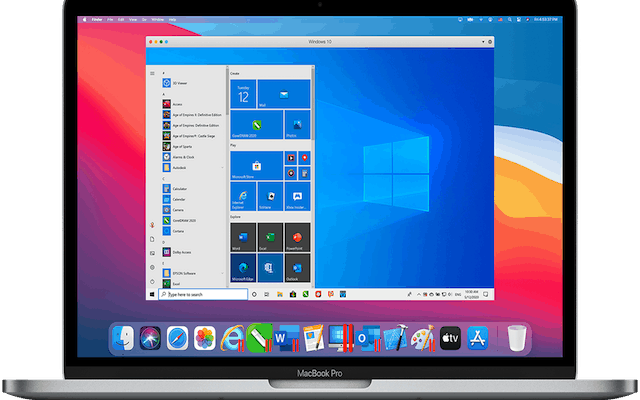Launch Internet Explorer from the Dock

coord(233,338)
